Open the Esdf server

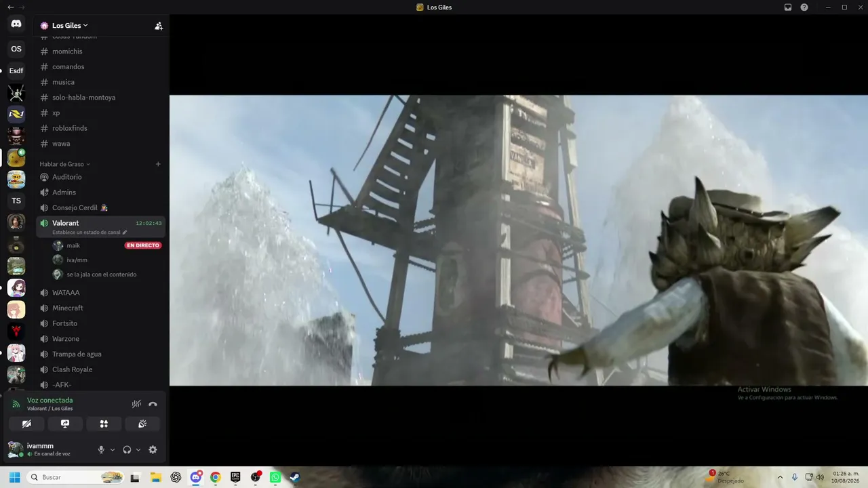click(16, 70)
